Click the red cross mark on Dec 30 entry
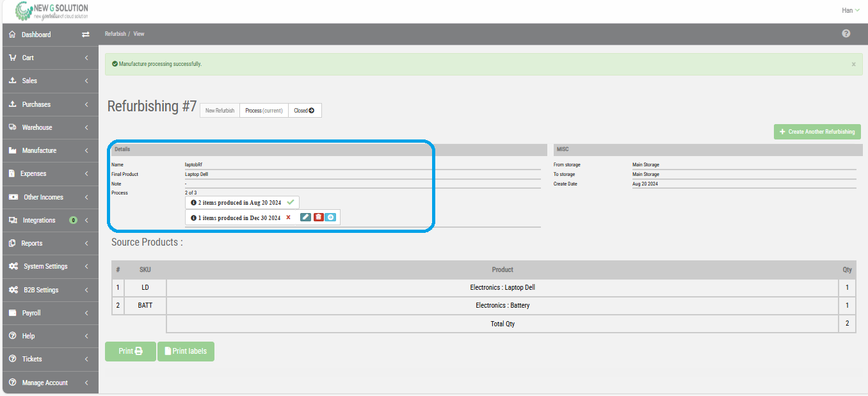This screenshot has width=868, height=396. pyautogui.click(x=289, y=218)
